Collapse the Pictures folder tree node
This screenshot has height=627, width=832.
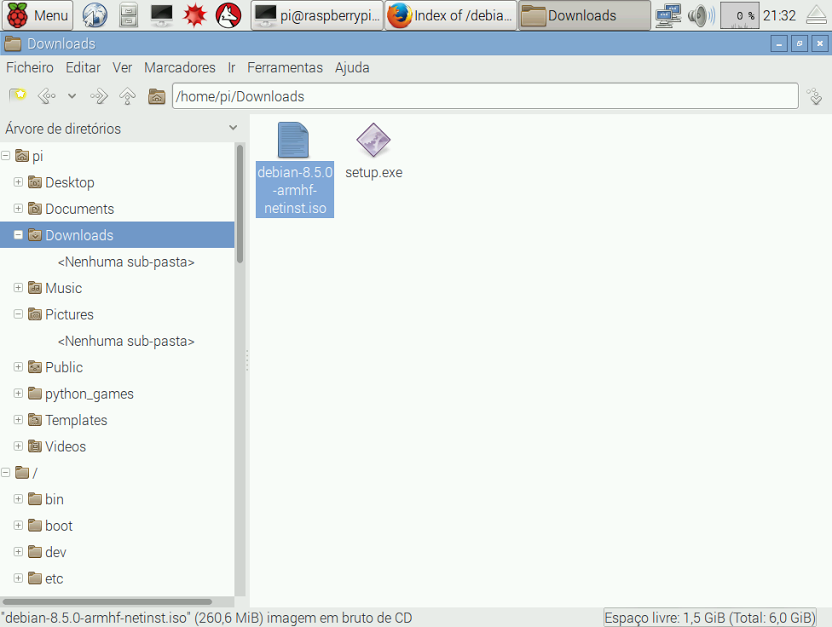coord(18,314)
